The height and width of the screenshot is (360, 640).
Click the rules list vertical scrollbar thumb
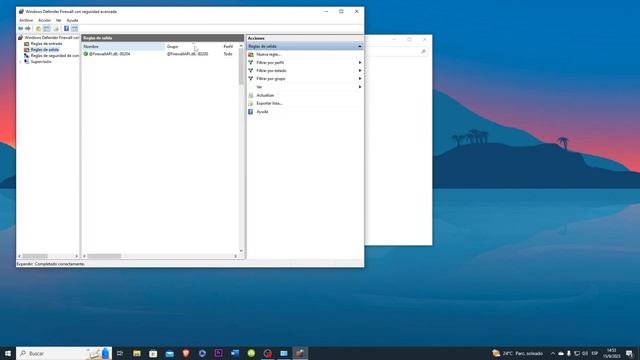pyautogui.click(x=241, y=67)
